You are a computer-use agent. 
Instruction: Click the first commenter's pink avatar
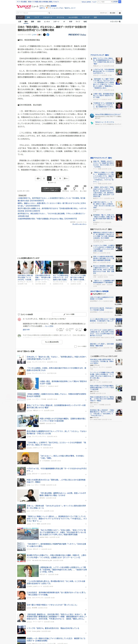(x=19, y=320)
